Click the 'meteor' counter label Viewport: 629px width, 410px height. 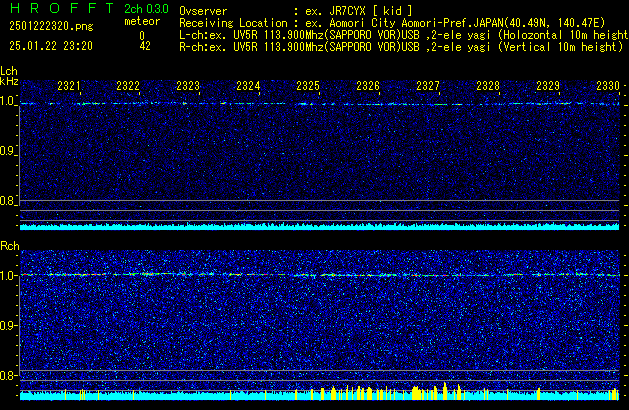tap(142, 21)
